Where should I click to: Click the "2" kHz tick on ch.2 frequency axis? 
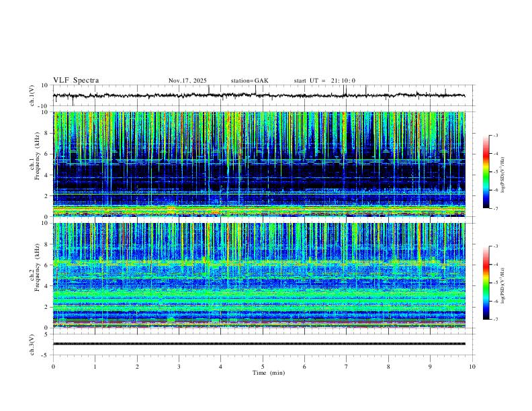click(x=46, y=307)
